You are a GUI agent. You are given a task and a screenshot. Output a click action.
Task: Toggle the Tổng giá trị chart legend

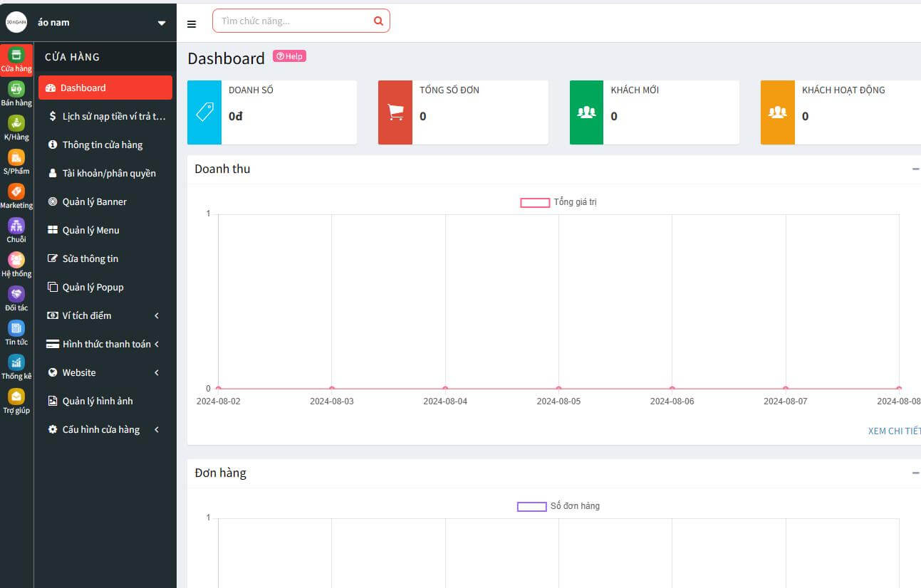coord(559,202)
